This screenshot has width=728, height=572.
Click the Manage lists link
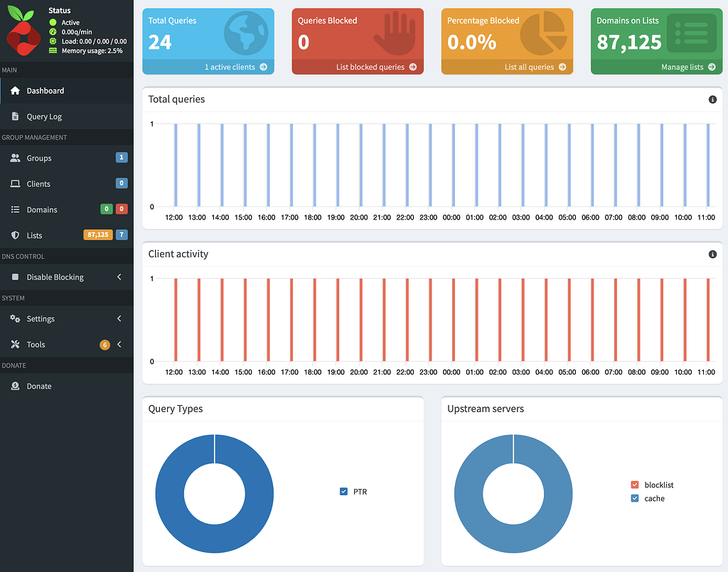tap(688, 67)
